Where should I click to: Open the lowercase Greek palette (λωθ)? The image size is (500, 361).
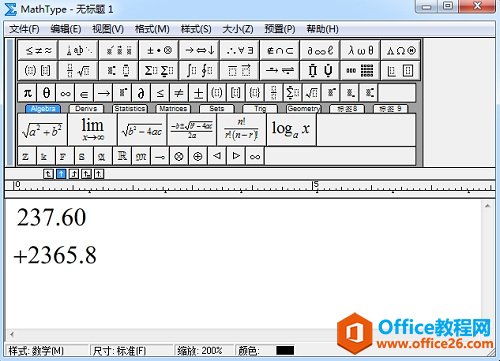360,50
